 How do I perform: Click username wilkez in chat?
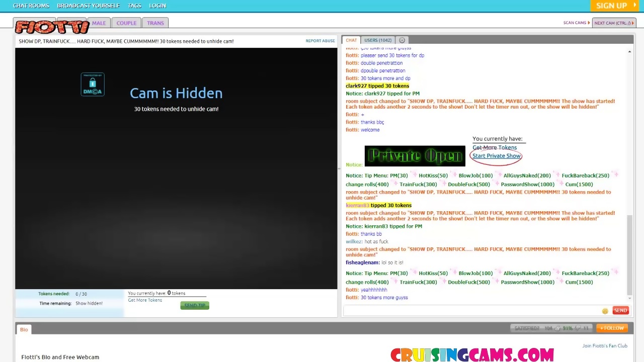(354, 242)
